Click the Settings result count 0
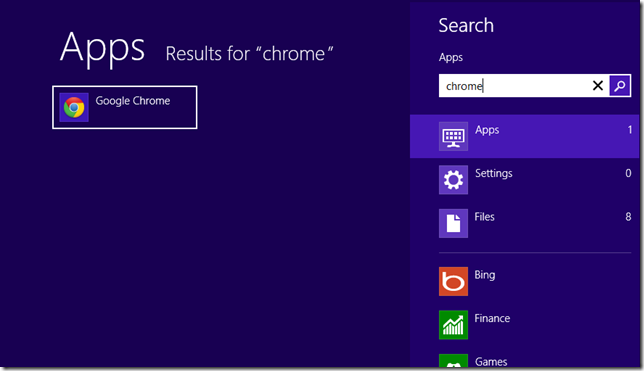The height and width of the screenshot is (371, 644). pyautogui.click(x=628, y=173)
